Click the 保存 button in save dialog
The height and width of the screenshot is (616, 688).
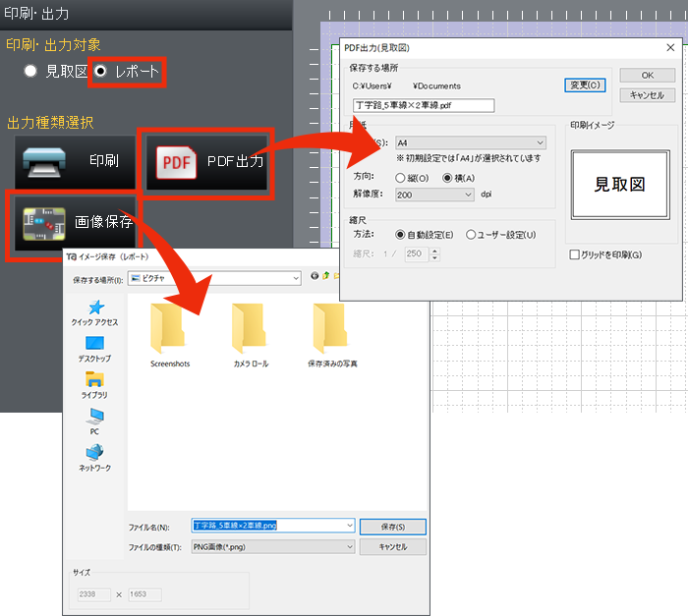point(392,527)
